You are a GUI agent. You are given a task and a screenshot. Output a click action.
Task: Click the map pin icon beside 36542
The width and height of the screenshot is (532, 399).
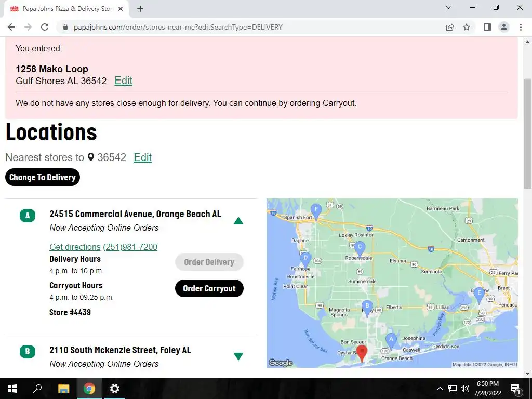coord(90,157)
